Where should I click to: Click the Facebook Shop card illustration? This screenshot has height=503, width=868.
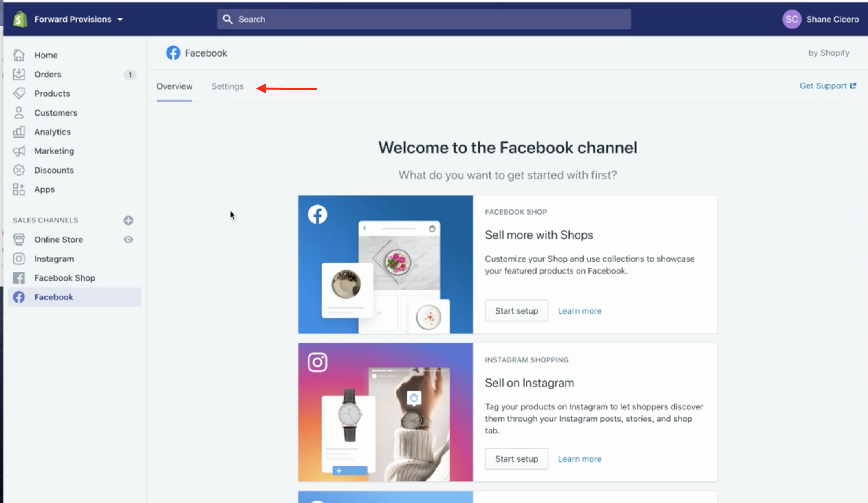386,264
